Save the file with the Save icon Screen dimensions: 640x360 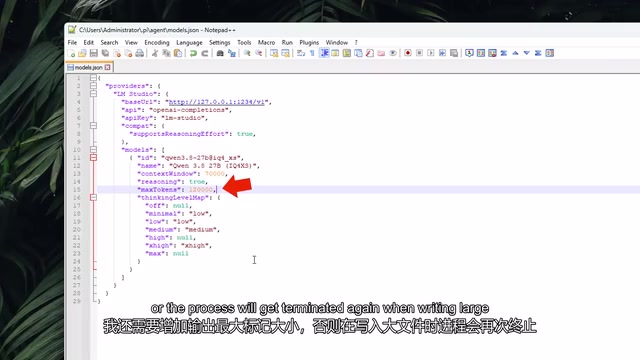click(x=94, y=53)
